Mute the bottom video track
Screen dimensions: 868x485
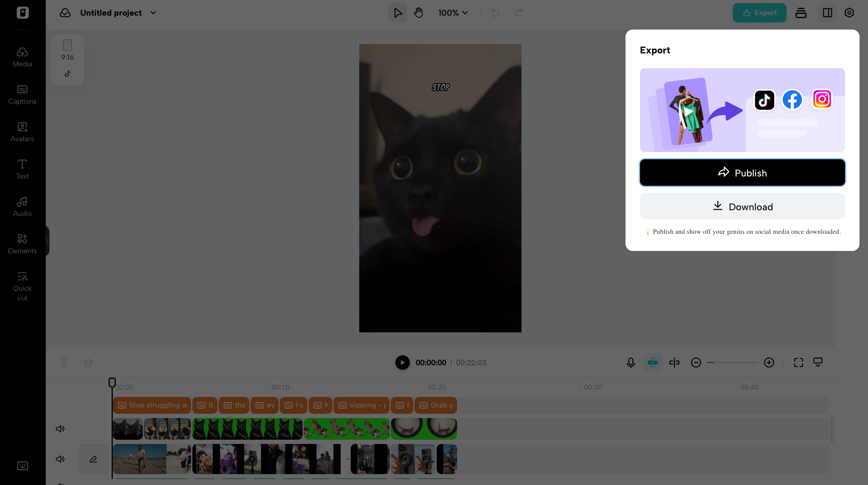coord(60,459)
